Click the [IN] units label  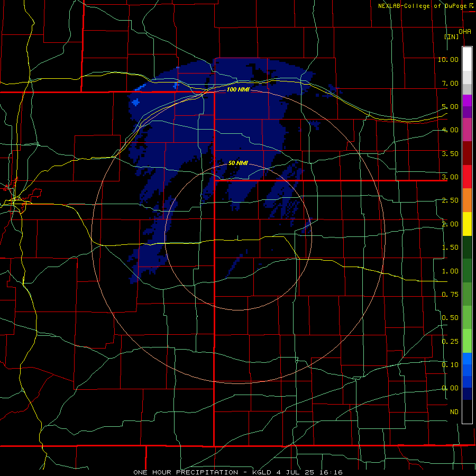click(x=452, y=36)
